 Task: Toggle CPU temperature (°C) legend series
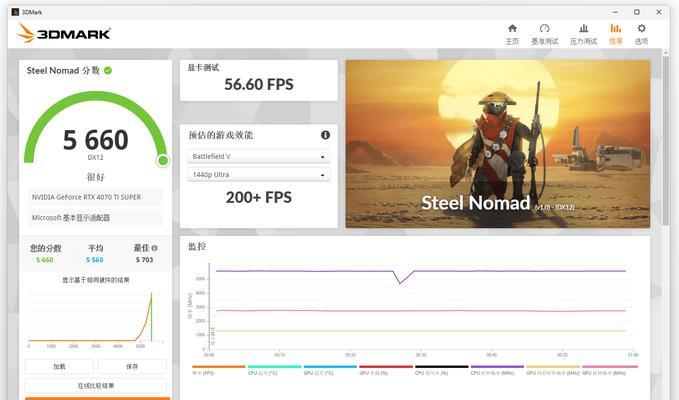coord(274,370)
